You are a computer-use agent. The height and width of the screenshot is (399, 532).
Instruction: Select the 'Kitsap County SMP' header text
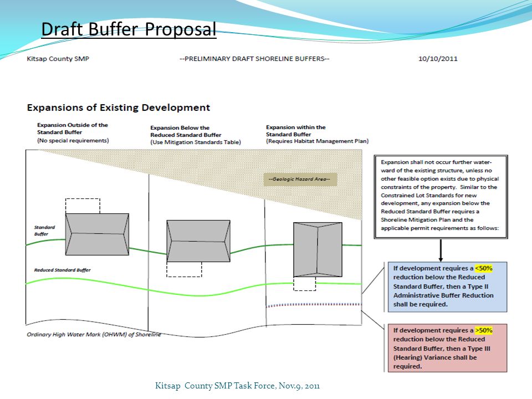(x=58, y=59)
